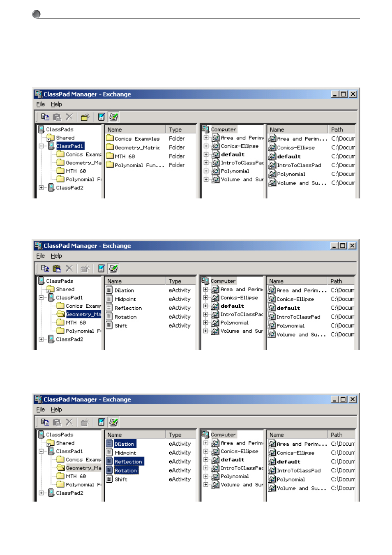
Task: Click the ClassPad stylus device icon in the top window toolbar
Action: click(x=101, y=117)
